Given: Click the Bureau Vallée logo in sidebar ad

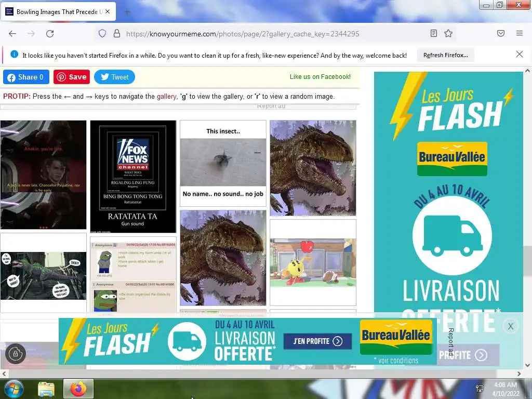Looking at the screenshot, I should pos(452,159).
